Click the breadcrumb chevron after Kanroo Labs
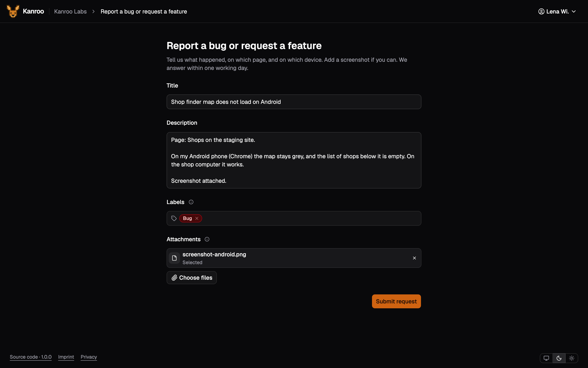Viewport: 588px width, 368px height. [94, 11]
